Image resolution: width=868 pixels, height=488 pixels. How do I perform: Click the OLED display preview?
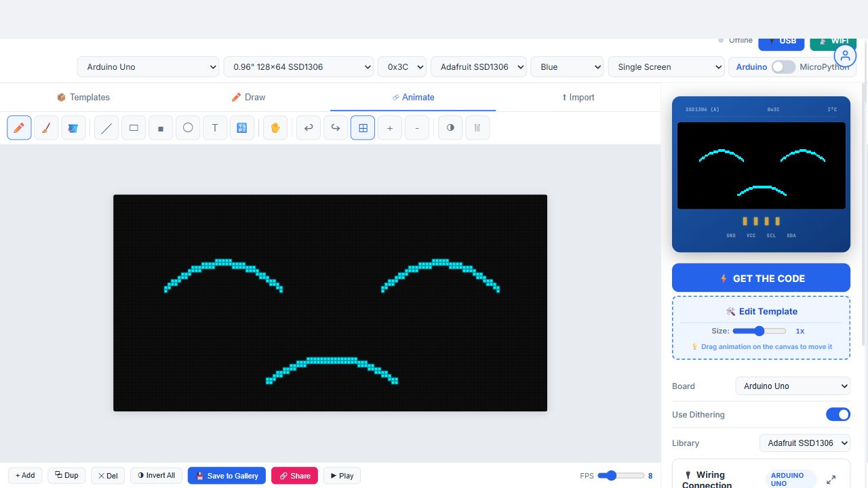tap(761, 165)
